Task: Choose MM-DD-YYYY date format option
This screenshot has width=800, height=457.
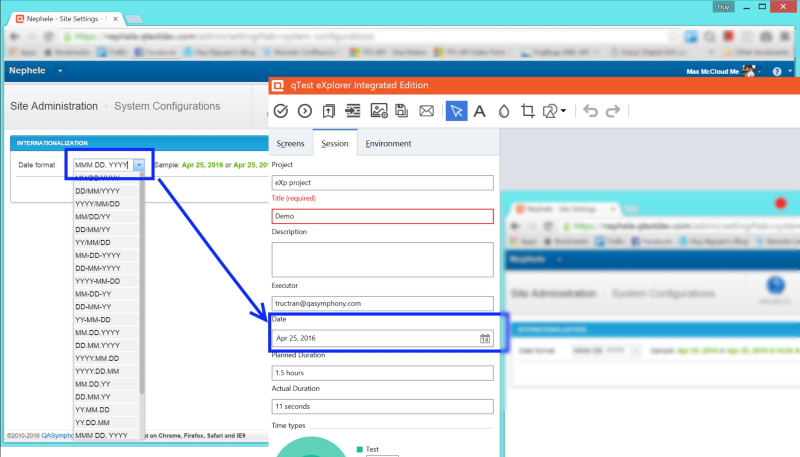Action: pos(106,255)
